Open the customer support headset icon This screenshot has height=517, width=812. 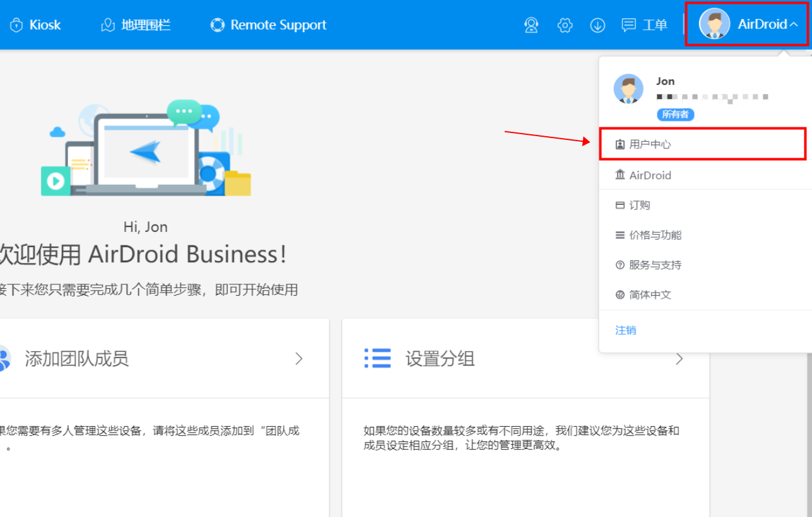(531, 25)
